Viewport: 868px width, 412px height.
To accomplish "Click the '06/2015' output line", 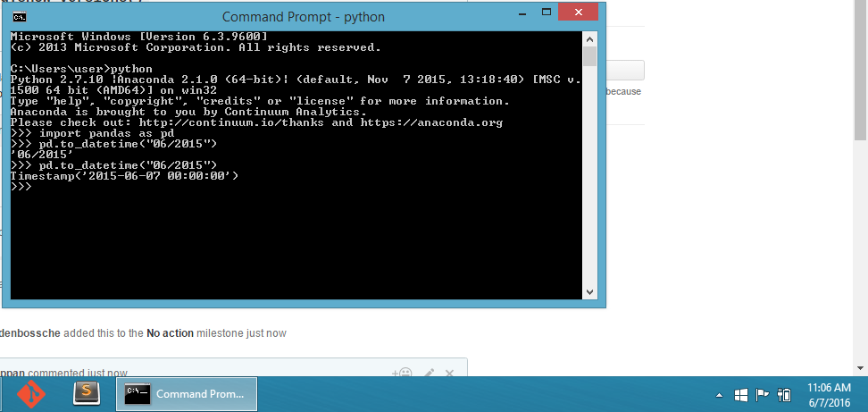I will pyautogui.click(x=42, y=155).
